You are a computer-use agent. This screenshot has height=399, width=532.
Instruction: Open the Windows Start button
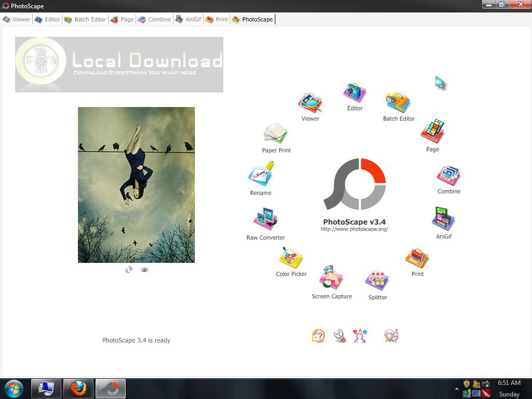(x=14, y=389)
